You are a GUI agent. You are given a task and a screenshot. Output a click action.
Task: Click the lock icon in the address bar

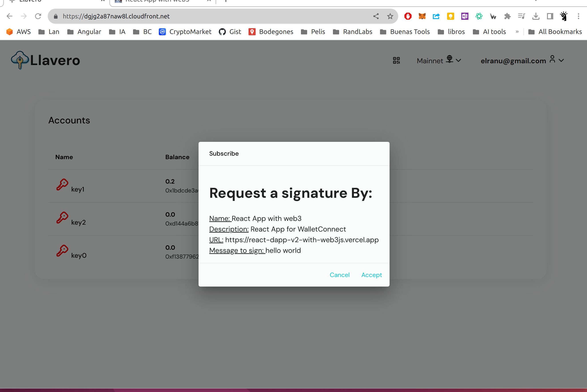56,16
